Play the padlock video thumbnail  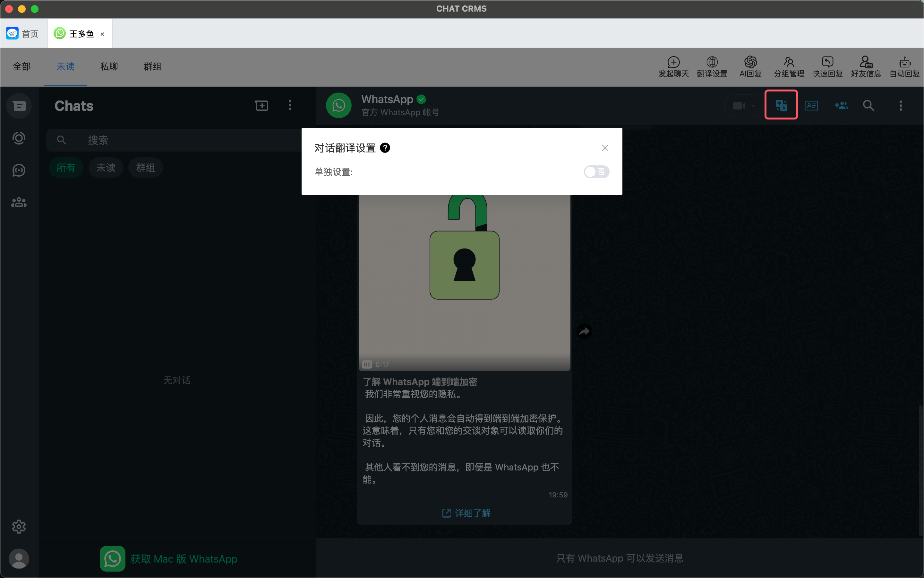pyautogui.click(x=464, y=283)
